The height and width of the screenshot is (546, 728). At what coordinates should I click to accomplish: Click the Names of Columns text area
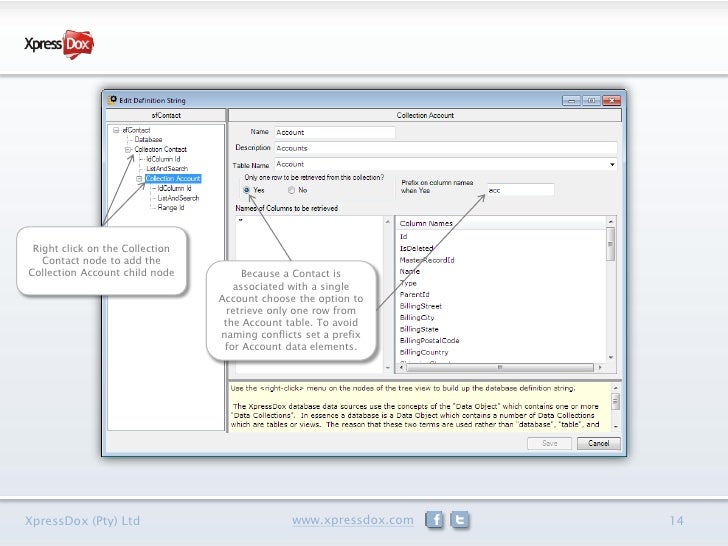click(x=310, y=294)
